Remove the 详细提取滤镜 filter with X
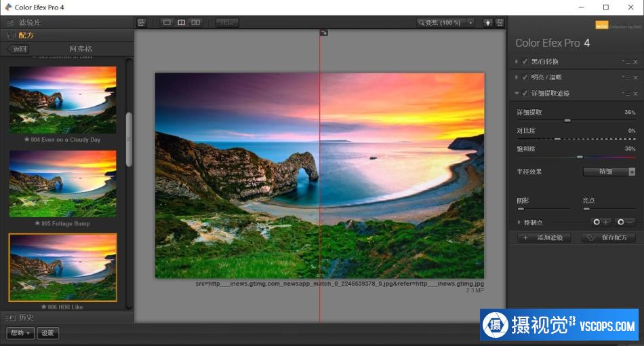The image size is (644, 346). coord(635,93)
